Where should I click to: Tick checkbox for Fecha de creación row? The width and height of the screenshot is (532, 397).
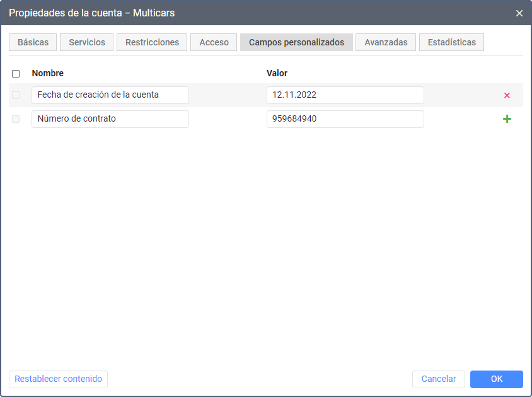16,95
